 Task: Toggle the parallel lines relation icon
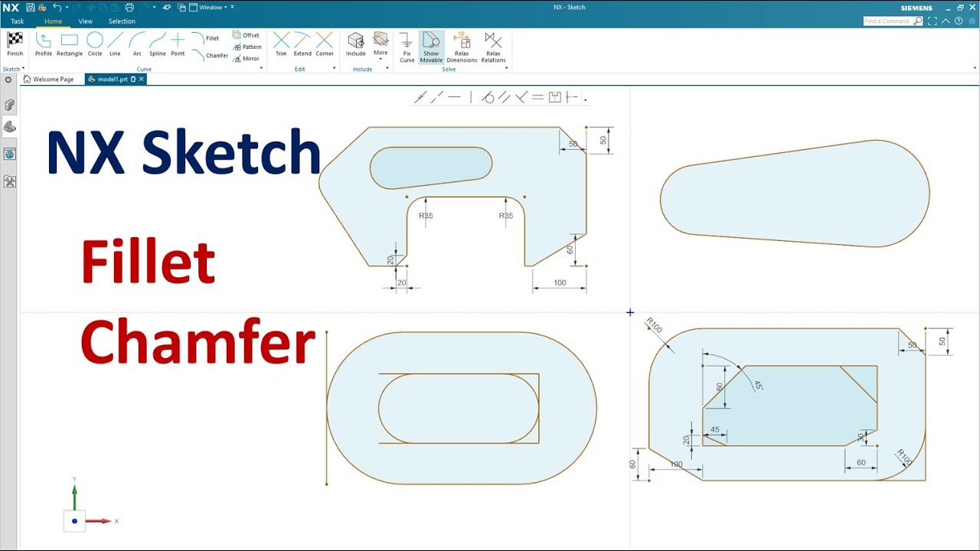(x=505, y=97)
